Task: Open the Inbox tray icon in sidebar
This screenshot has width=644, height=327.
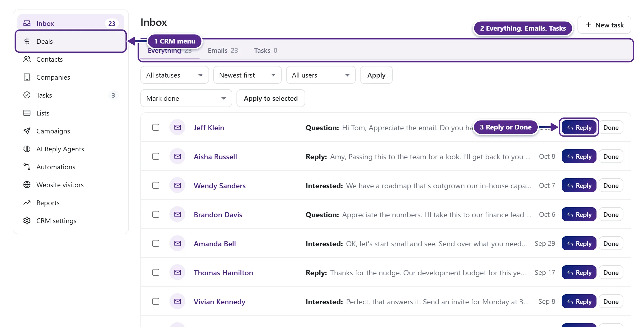Action: pos(27,23)
